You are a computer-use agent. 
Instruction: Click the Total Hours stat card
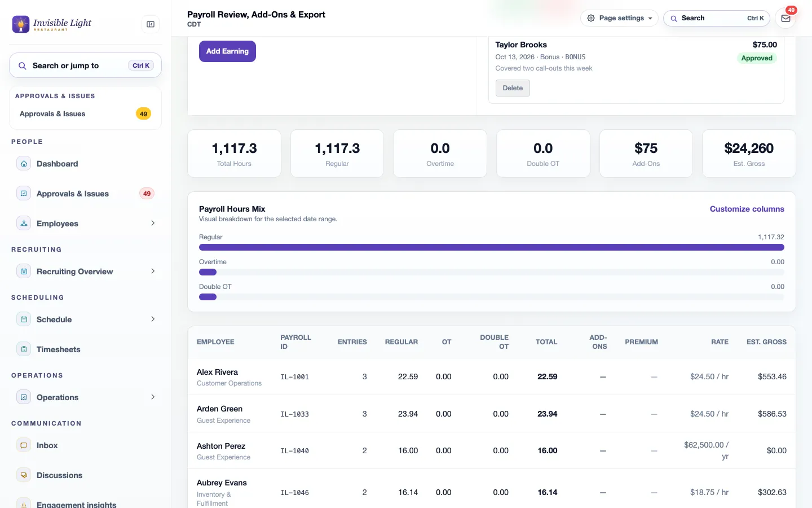click(234, 154)
